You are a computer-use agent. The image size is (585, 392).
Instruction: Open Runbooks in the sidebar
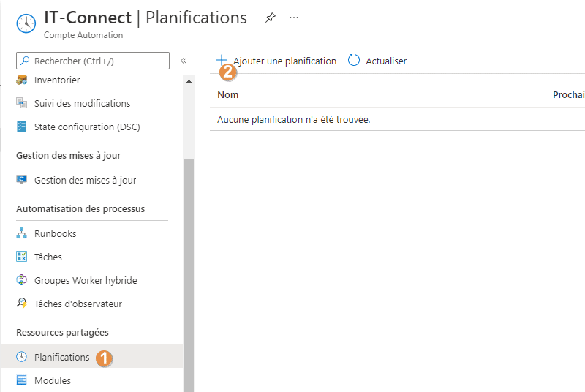(x=56, y=233)
